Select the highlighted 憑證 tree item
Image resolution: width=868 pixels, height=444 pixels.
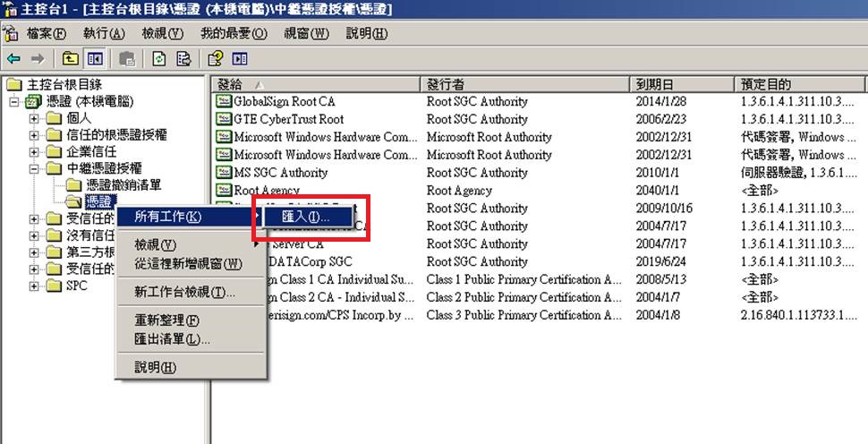click(x=101, y=201)
